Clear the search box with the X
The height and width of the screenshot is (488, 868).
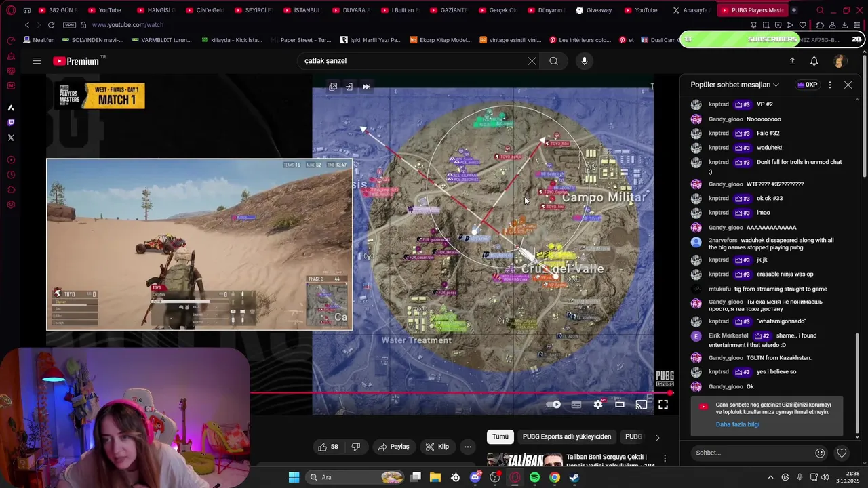532,61
